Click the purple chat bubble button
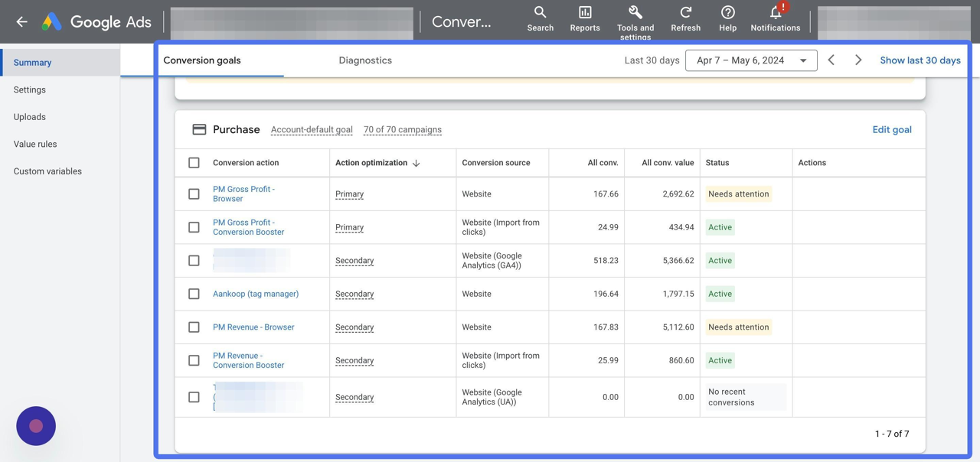This screenshot has height=462, width=980. tap(36, 426)
